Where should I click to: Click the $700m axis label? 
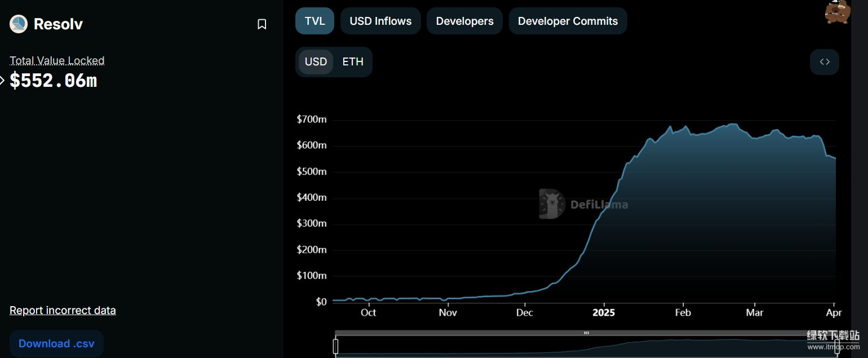coord(312,120)
